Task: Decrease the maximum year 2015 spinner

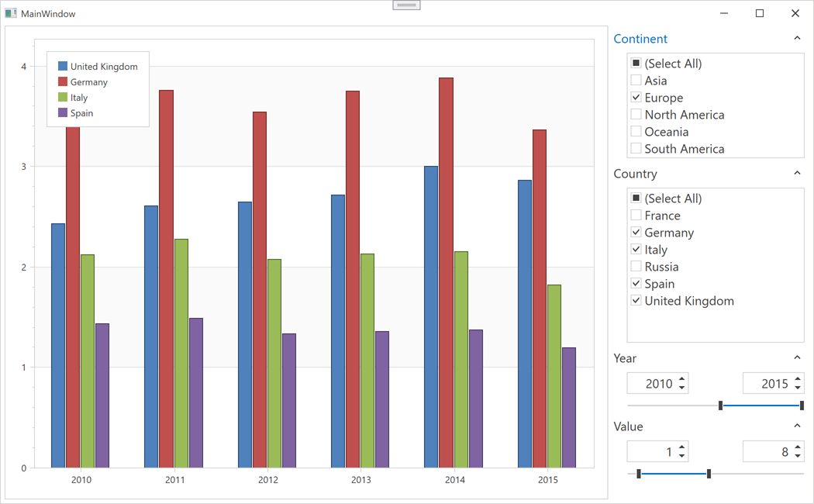Action: click(x=798, y=388)
